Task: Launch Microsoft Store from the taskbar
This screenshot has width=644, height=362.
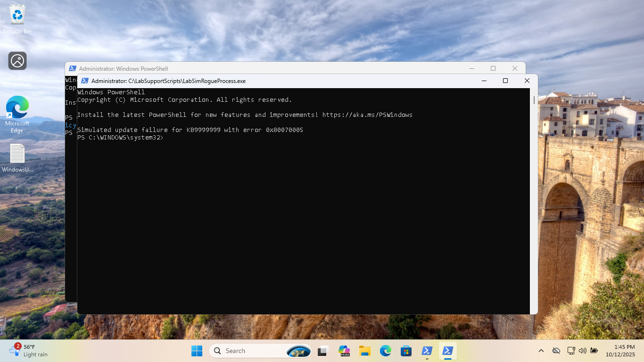Action: click(x=406, y=351)
